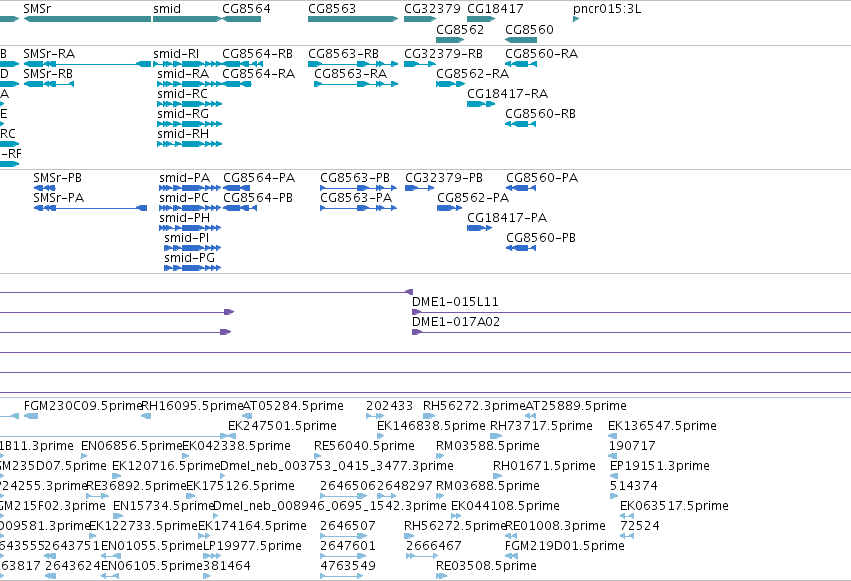The height and width of the screenshot is (581, 851).
Task: Open the CG8564-PA protein label
Action: [259, 178]
